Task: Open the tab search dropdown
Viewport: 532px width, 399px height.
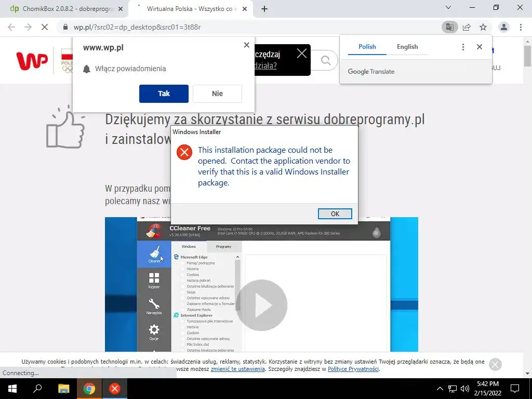Action: click(448, 7)
